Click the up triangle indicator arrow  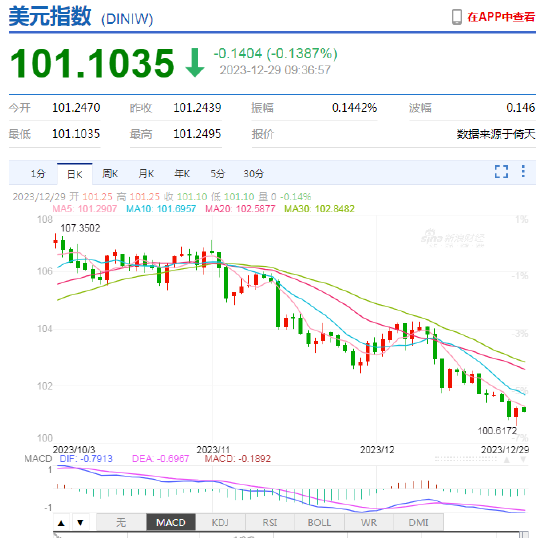[61, 523]
